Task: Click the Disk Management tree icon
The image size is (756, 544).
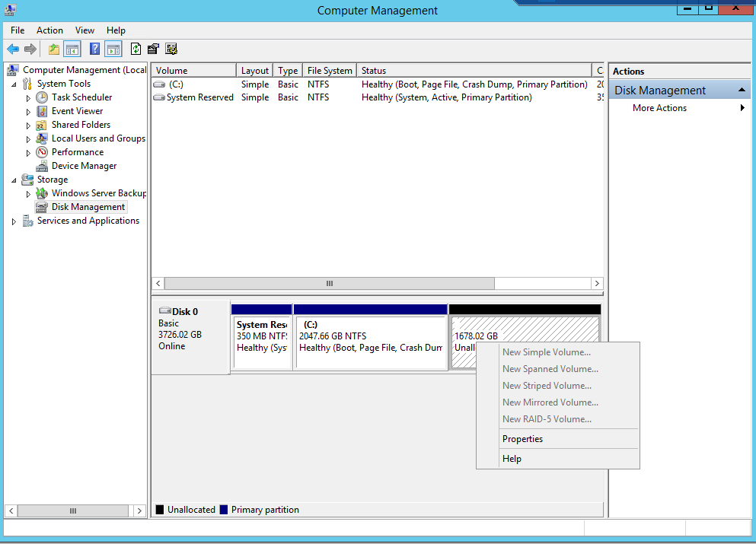Action: [43, 207]
